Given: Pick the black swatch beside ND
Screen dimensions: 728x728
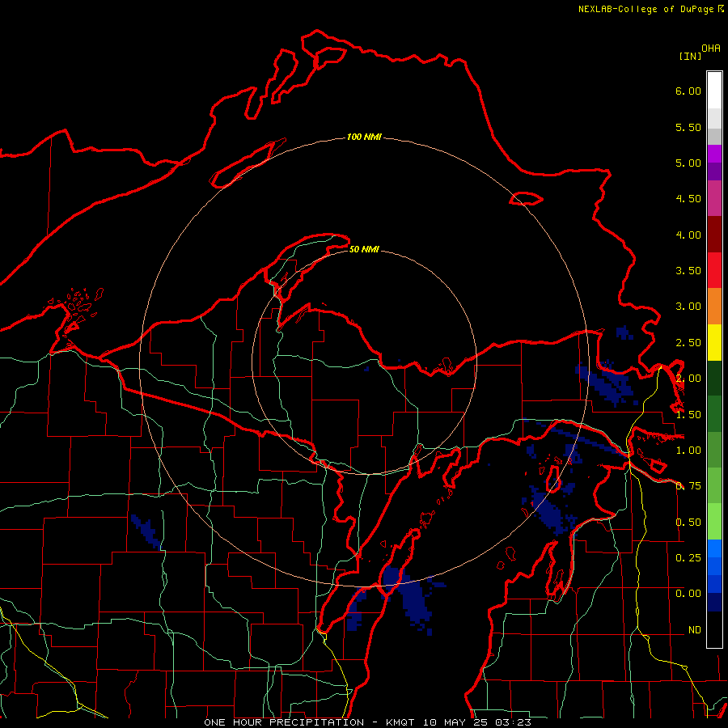Looking at the screenshot, I should pyautogui.click(x=714, y=629).
